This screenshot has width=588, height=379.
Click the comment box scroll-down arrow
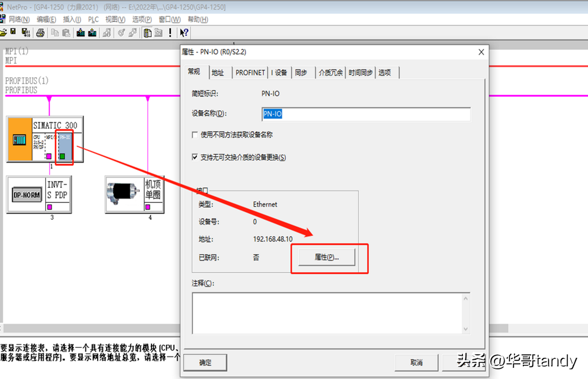(x=465, y=329)
